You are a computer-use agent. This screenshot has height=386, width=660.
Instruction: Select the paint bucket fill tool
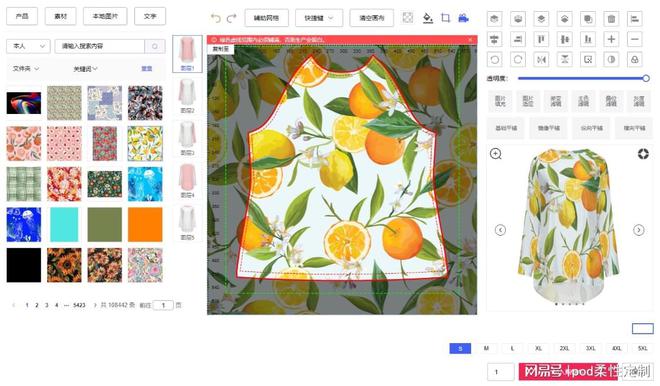tap(428, 18)
